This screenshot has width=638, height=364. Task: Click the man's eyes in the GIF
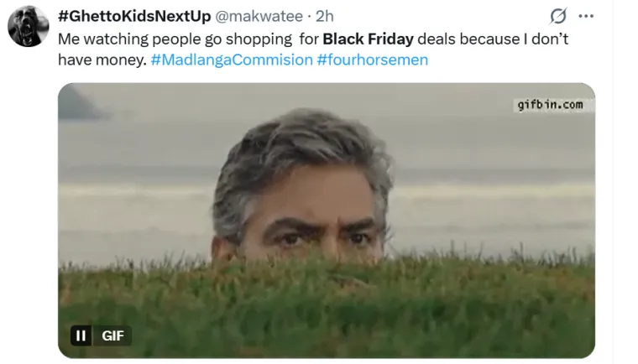click(322, 238)
